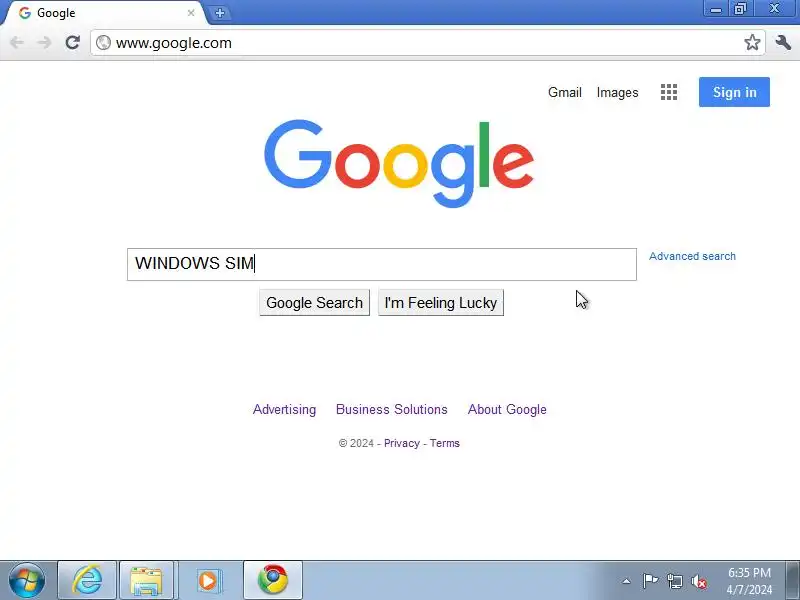Image resolution: width=800 pixels, height=600 pixels.
Task: Open Images link
Action: coord(617,92)
